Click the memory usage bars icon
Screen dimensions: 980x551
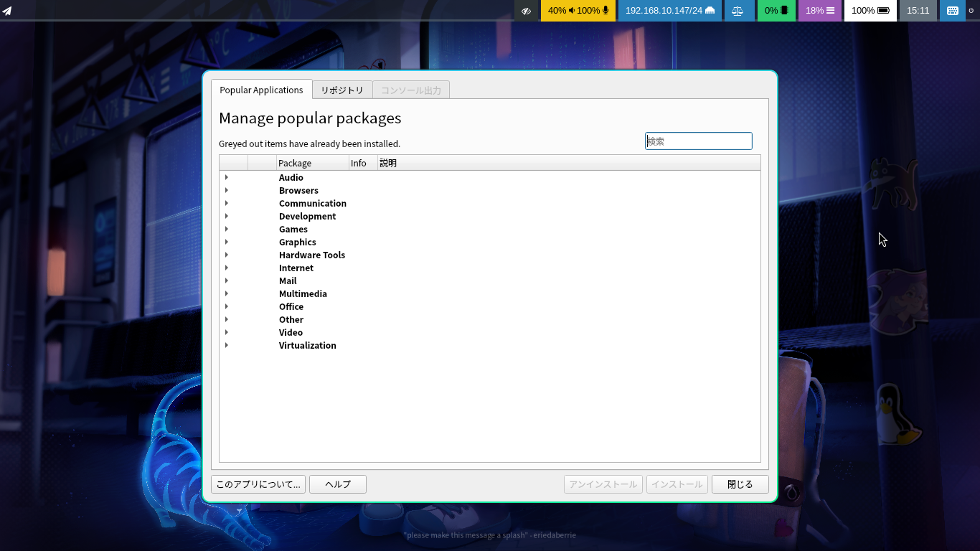coord(830,11)
